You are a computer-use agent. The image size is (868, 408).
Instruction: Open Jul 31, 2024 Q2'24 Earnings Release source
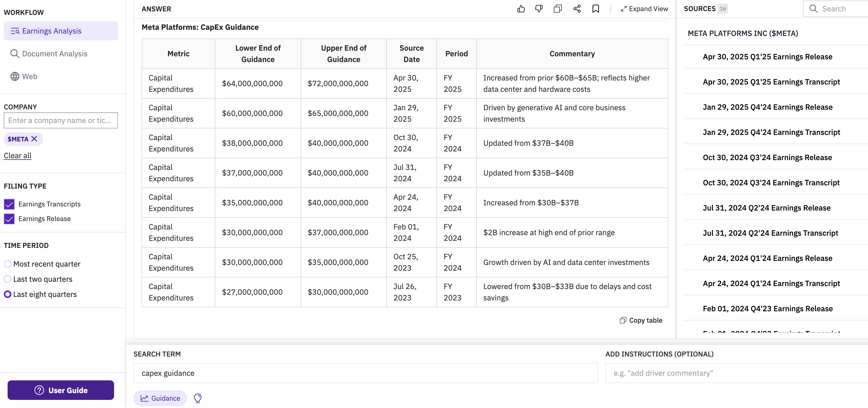click(x=767, y=208)
